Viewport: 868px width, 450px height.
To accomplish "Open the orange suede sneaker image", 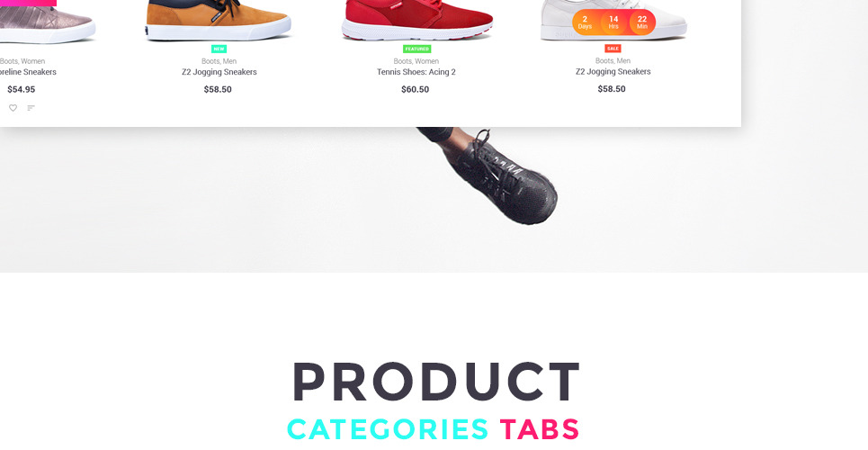I will [x=219, y=20].
